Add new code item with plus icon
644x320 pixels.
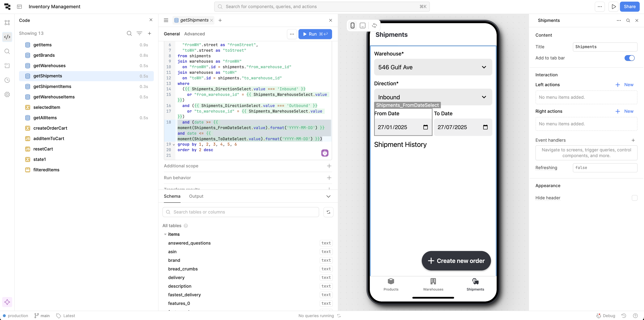(149, 33)
